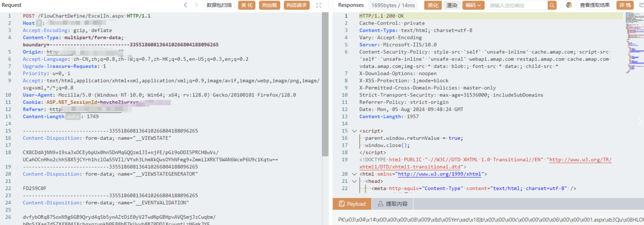This screenshot has height=225, width=644.
Task: Click the Date header in response
Action: (411, 109)
